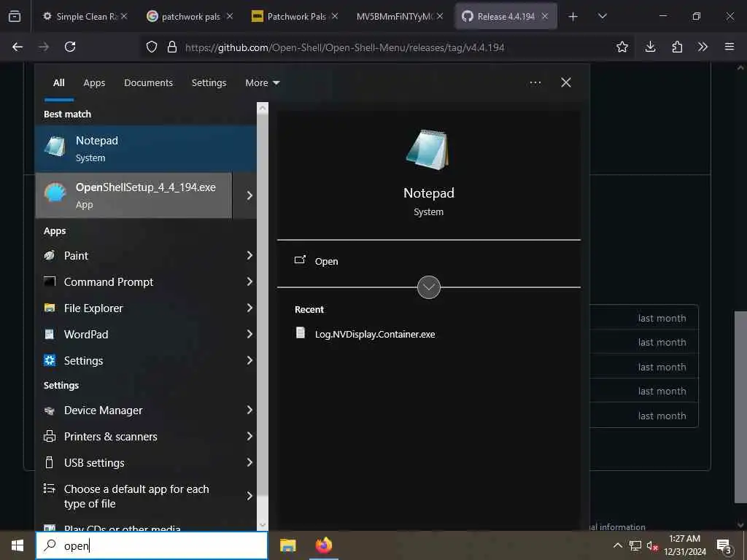Click the Device Manager icon
Image resolution: width=747 pixels, height=560 pixels.
point(50,411)
